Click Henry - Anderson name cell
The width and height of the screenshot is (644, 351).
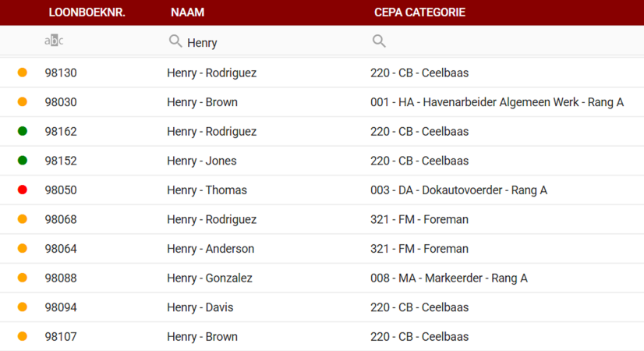tap(211, 249)
